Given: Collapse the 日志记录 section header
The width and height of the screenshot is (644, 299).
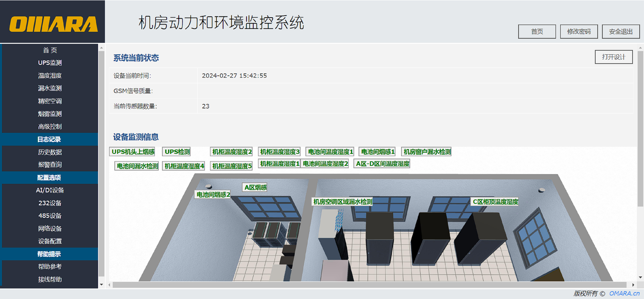Looking at the screenshot, I should (x=49, y=139).
